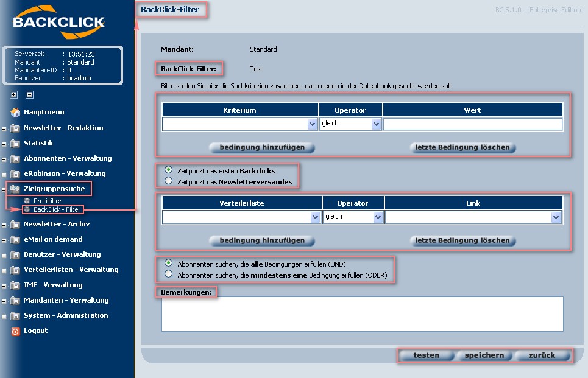588x378 pixels.
Task: Open the BackClick - Filter submenu entry
Action: pos(57,209)
